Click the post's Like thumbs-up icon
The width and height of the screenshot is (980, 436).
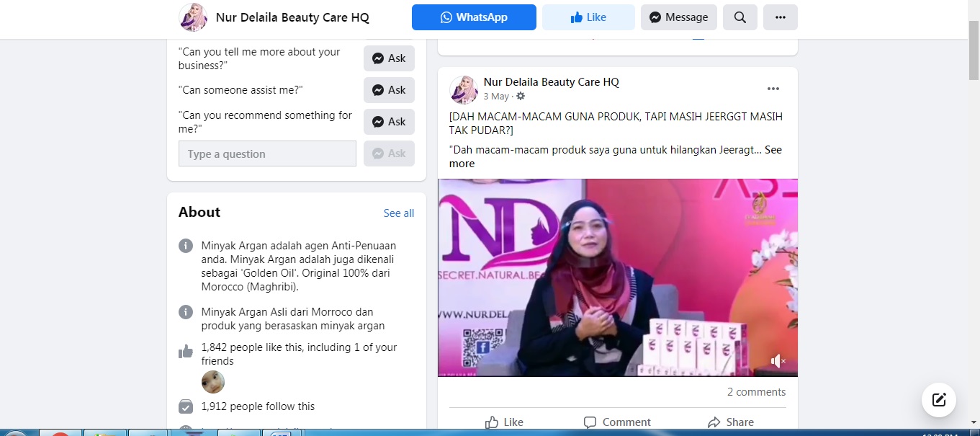click(493, 422)
